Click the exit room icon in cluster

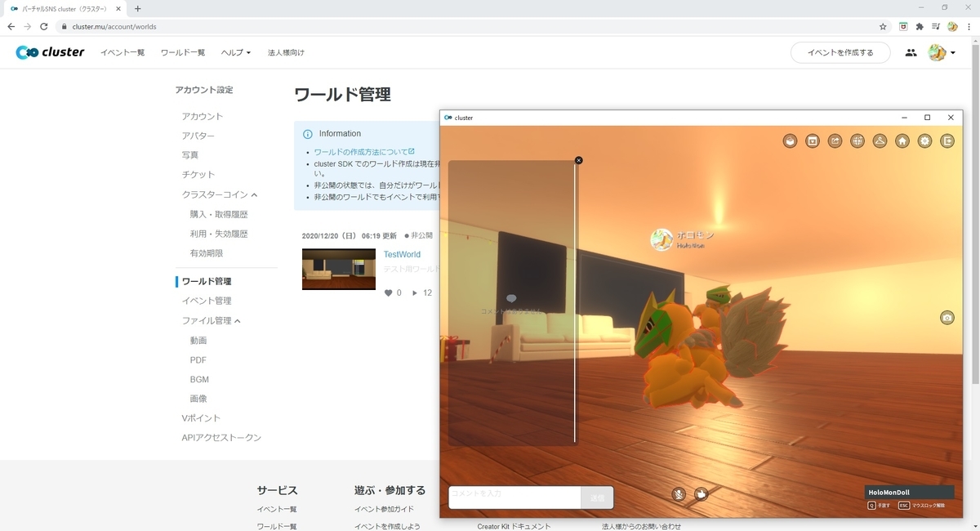(x=947, y=141)
